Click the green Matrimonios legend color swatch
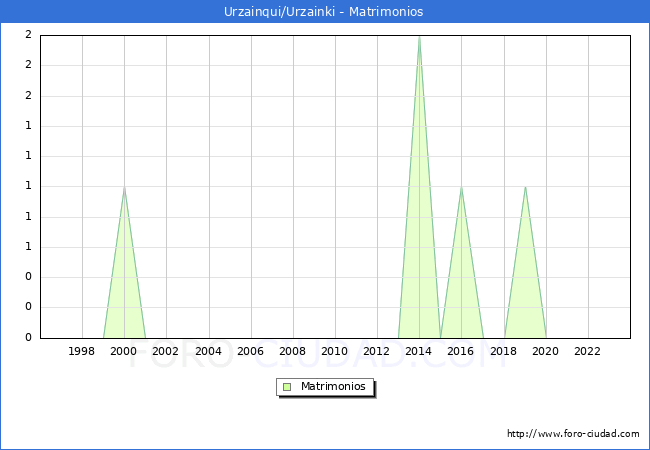Viewport: 650px width, 450px height. click(x=287, y=386)
